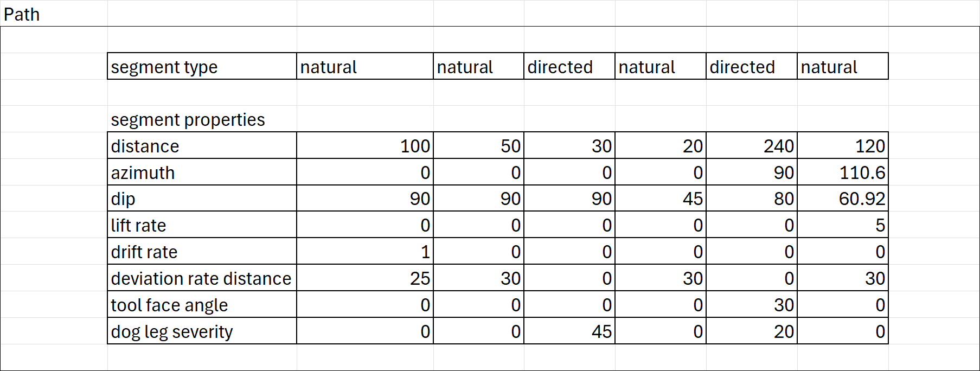Select the azimuth value 110.6 cell
The image size is (980, 371).
843,172
